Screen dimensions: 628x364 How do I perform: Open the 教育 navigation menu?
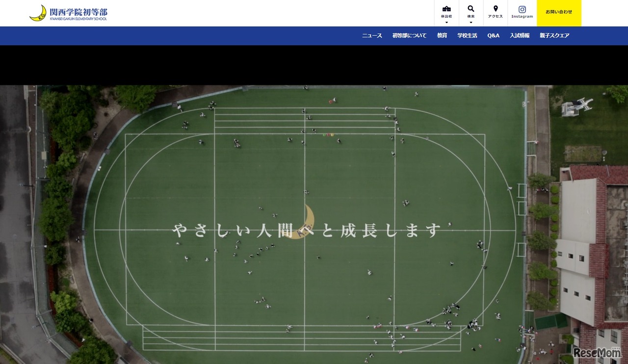coord(442,35)
